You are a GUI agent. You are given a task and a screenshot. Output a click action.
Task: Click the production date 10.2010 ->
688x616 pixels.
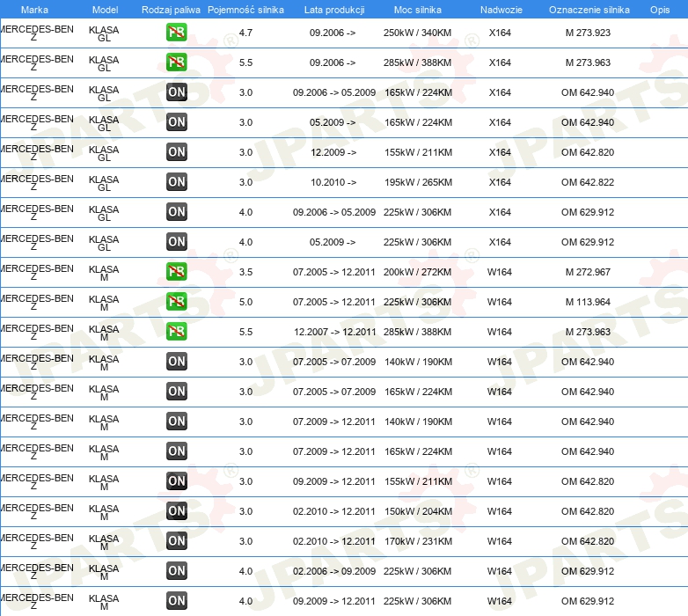click(x=333, y=182)
